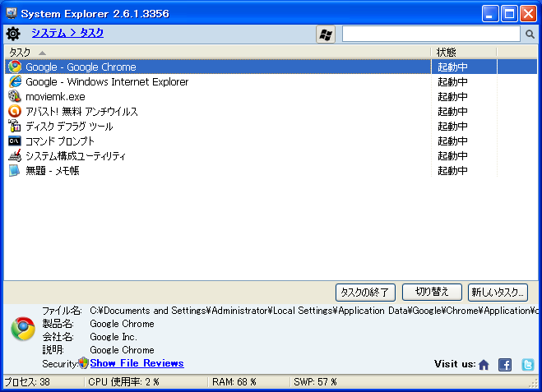Click the system configuration utility icon
Viewport: 542px width, 392px height.
(15, 156)
